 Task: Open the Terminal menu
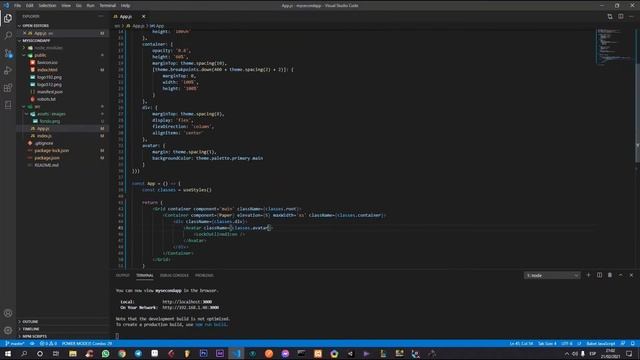click(x=107, y=6)
